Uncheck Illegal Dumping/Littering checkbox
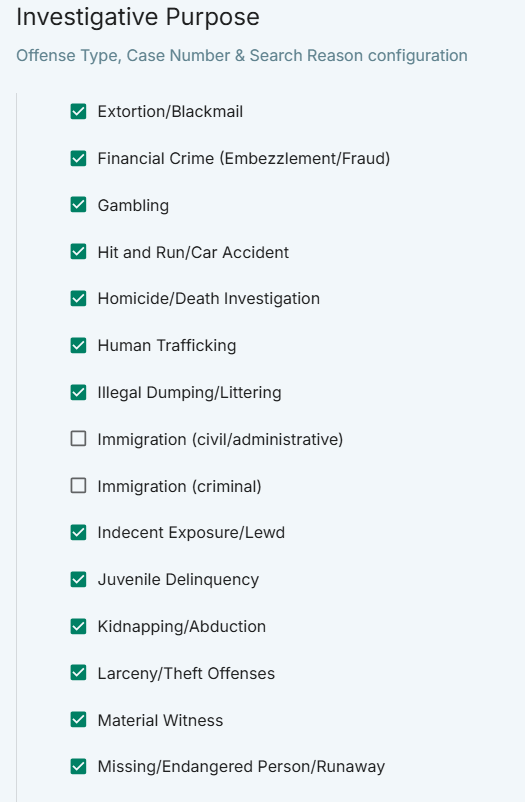The width and height of the screenshot is (525, 802). pos(78,392)
